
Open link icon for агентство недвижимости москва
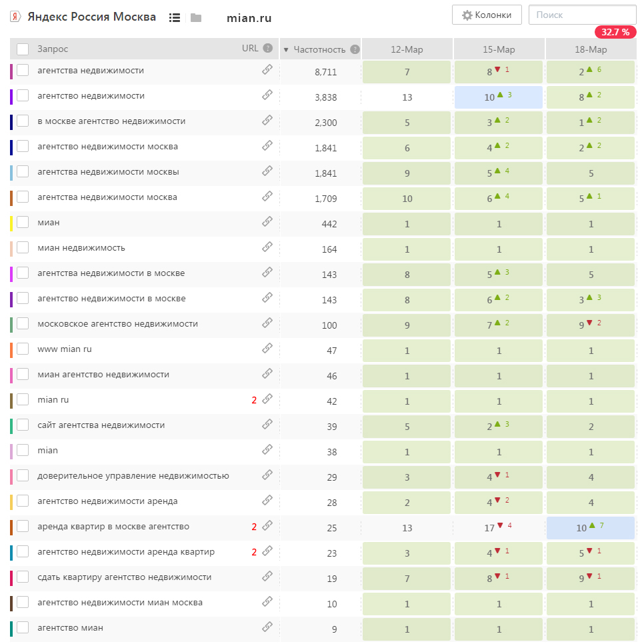(267, 146)
